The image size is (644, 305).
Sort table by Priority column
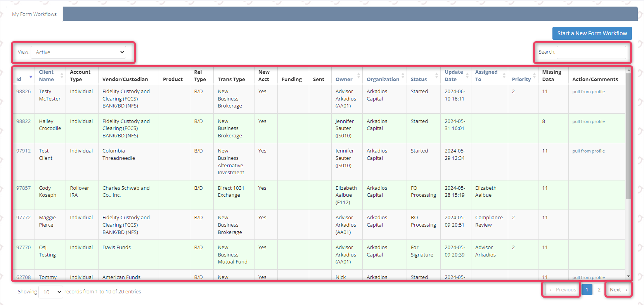pyautogui.click(x=523, y=76)
